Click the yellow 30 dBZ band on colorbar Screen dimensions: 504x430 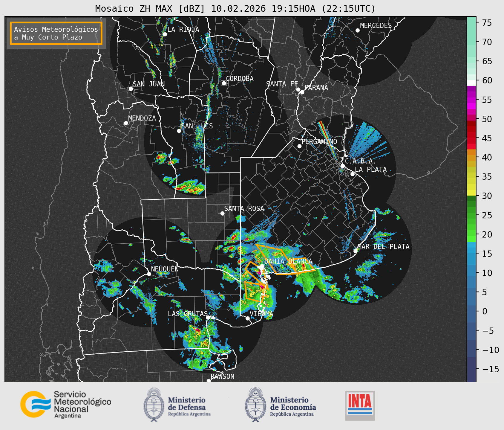coord(471,193)
